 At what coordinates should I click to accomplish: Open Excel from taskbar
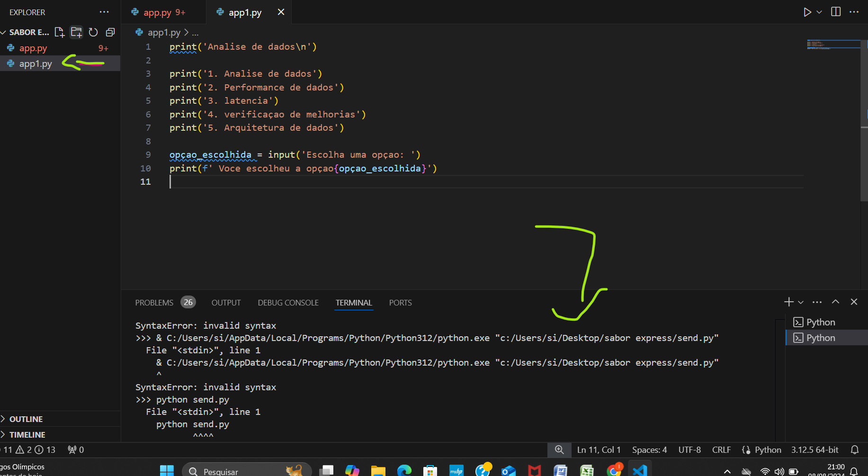coord(587,470)
